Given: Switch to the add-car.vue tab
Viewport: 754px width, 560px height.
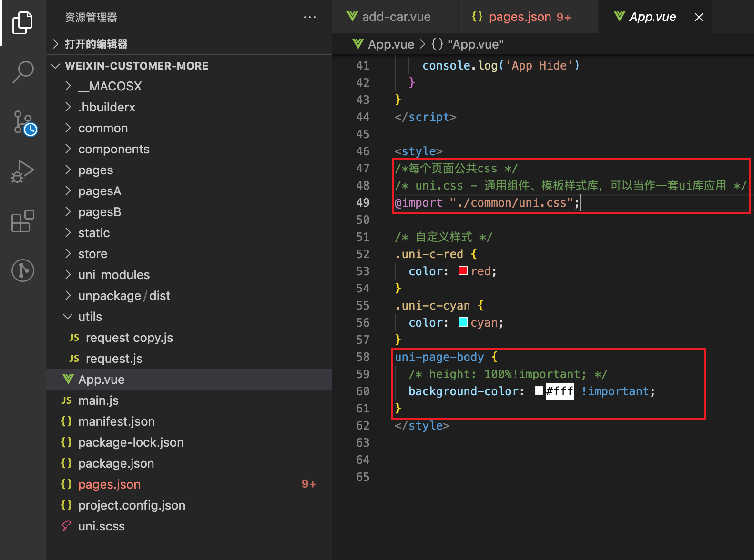Looking at the screenshot, I should click(x=395, y=17).
